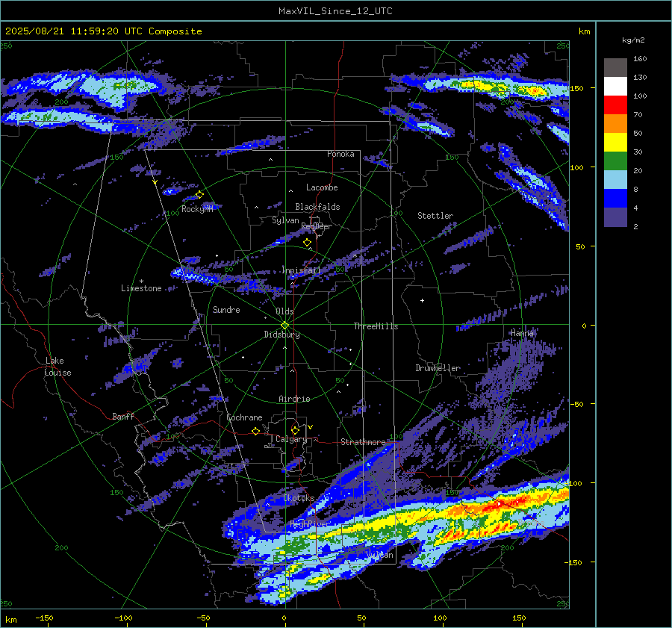Click the Cochrane town label
This screenshot has width=672, height=628.
pos(244,417)
